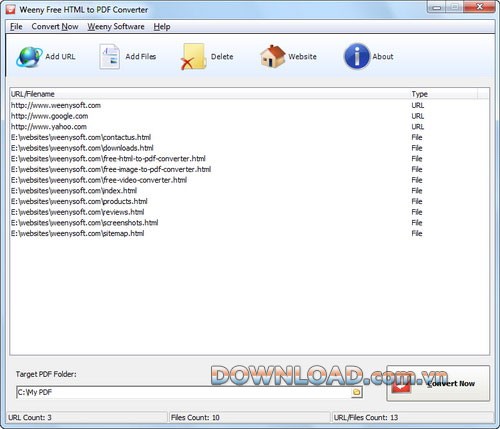
Task: Open the File menu
Action: coord(16,27)
